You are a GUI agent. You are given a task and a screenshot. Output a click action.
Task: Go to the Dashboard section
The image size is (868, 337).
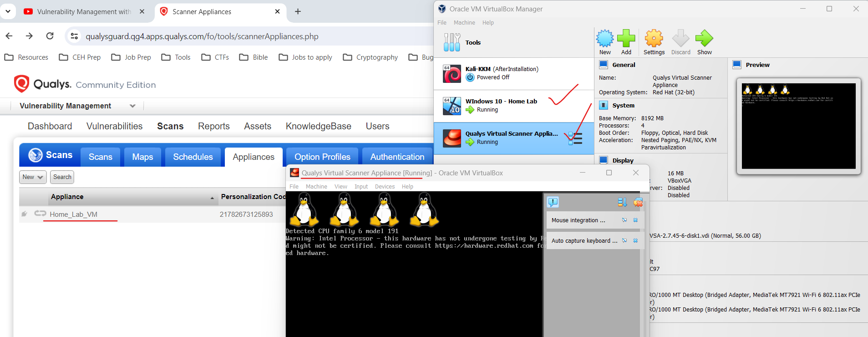click(x=50, y=126)
